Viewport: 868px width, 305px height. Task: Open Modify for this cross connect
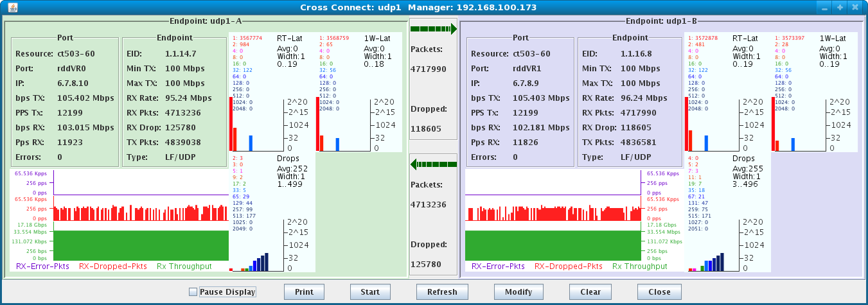[x=518, y=292]
